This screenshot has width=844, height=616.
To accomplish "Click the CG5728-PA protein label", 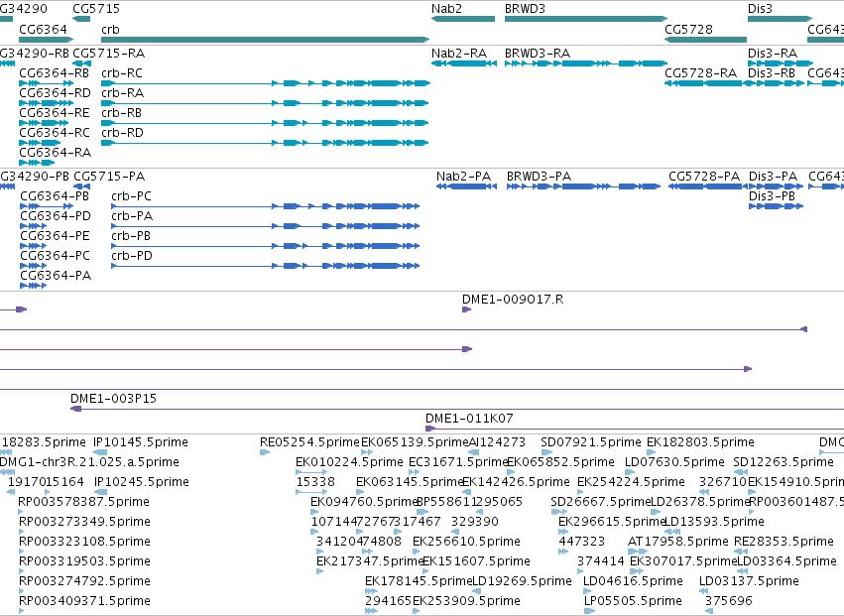I will pos(704,177).
